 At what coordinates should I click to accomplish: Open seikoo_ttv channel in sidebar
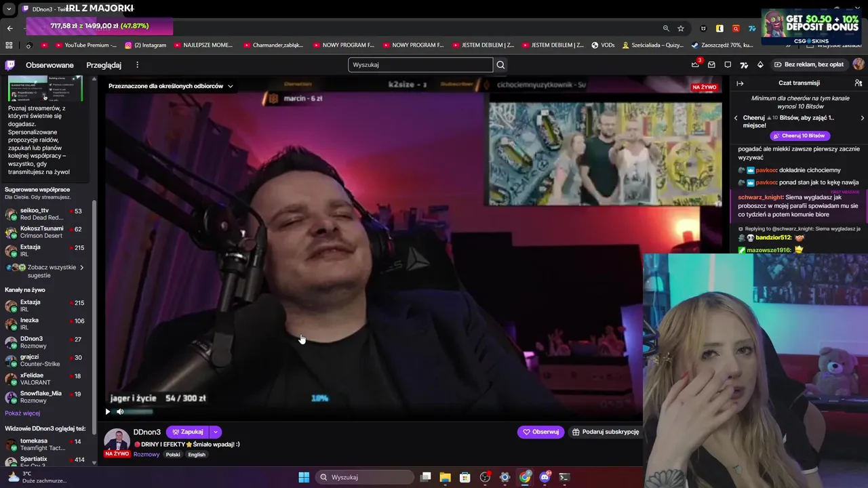pos(46,214)
